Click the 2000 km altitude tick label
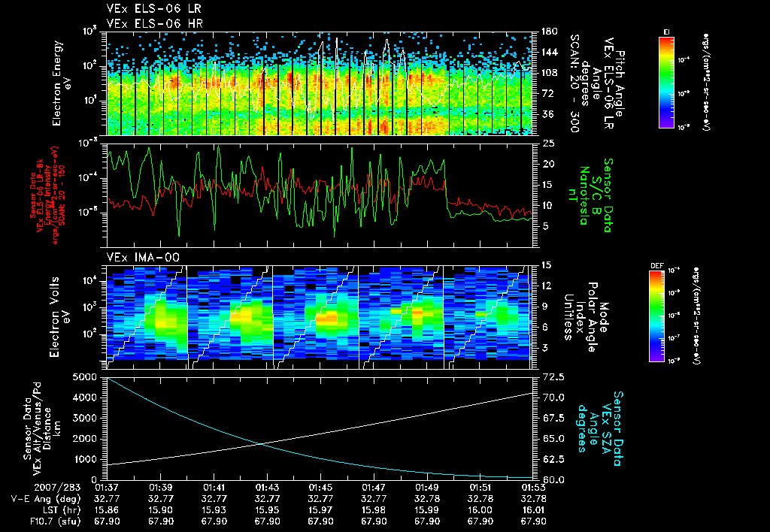Screen dimensions: 770x532 tap(83, 439)
